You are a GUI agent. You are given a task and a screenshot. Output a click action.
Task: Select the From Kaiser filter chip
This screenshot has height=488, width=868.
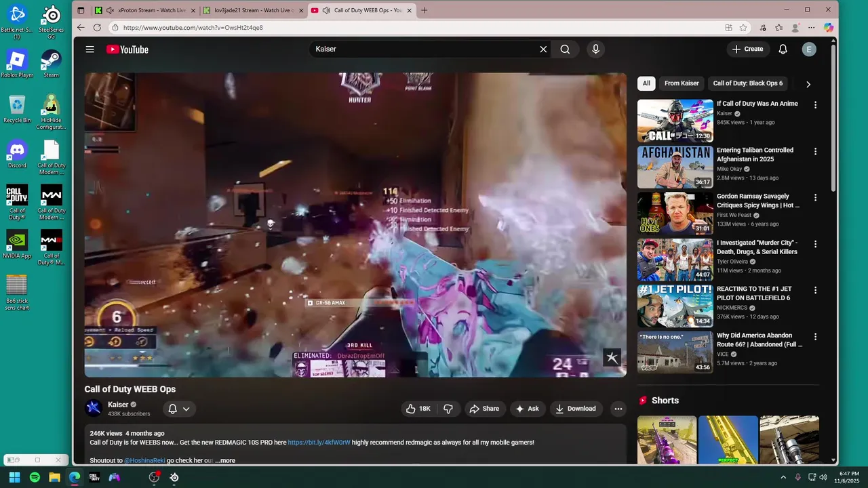coord(682,83)
